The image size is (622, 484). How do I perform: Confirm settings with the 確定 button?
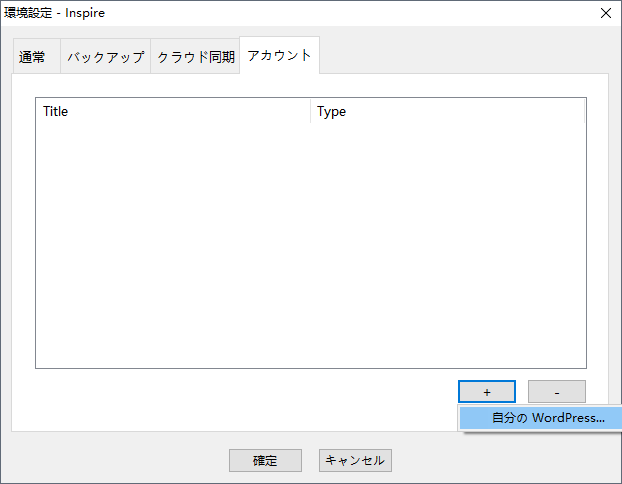click(265, 461)
